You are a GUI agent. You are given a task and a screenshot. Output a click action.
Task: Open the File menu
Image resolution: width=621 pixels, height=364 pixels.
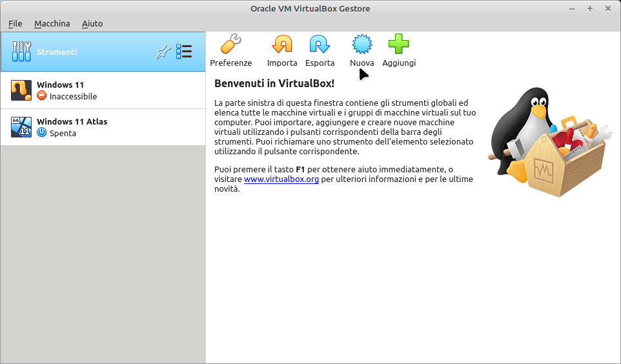pyautogui.click(x=15, y=23)
